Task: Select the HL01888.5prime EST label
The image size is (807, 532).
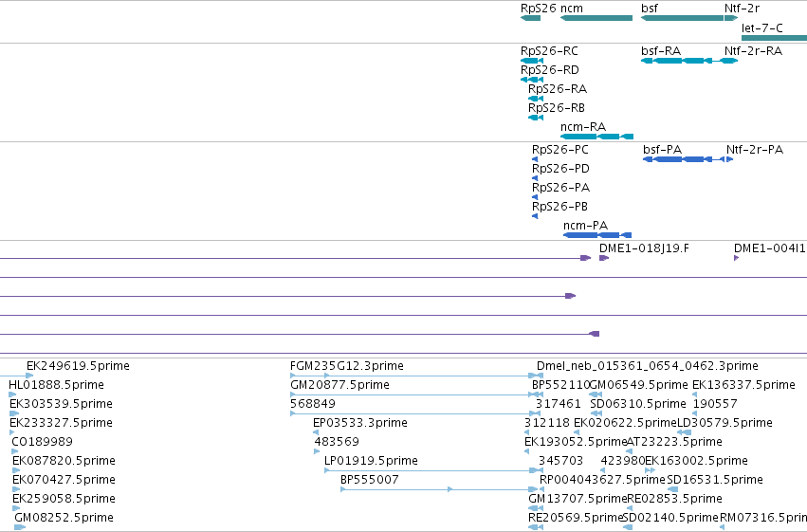Action: coord(56,385)
